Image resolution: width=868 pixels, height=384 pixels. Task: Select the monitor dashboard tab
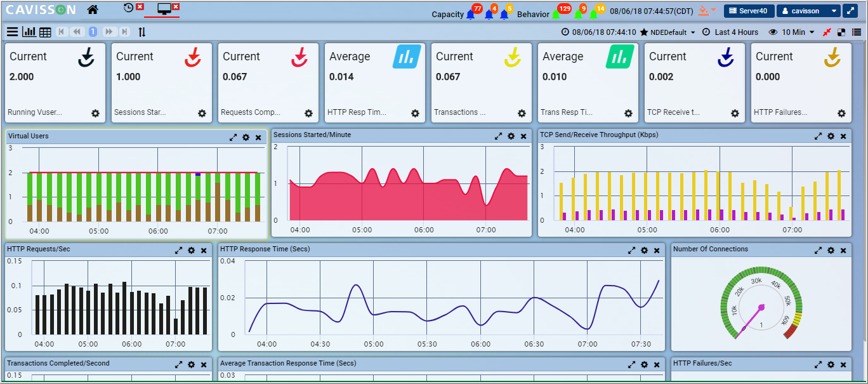164,9
